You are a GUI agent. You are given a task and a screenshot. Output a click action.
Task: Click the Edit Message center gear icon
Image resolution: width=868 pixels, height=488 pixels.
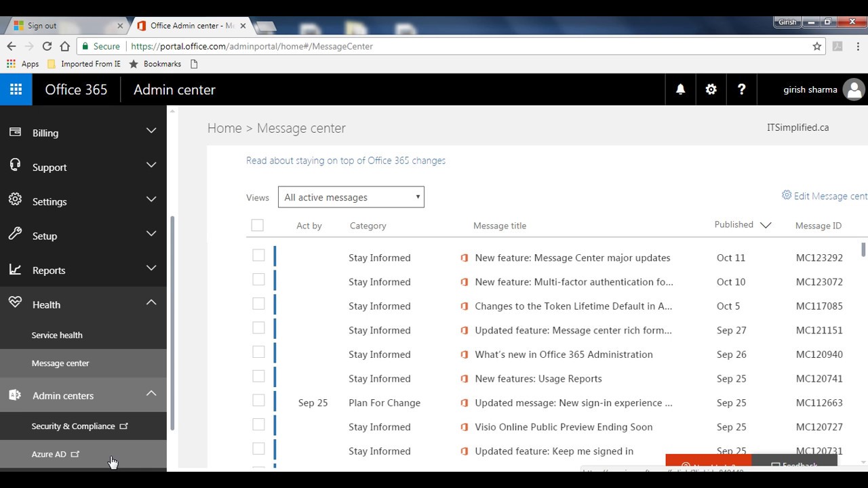coord(787,195)
